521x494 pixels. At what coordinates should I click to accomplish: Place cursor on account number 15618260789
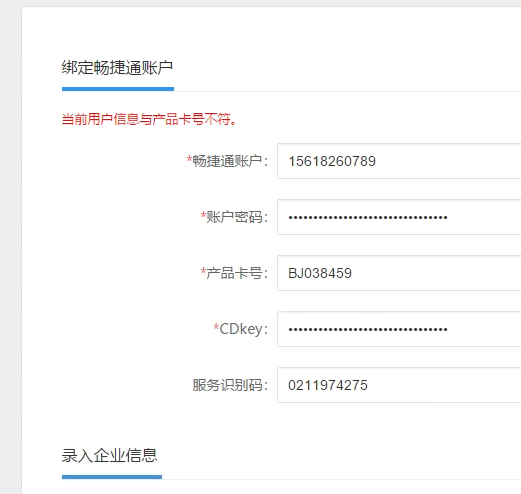click(332, 161)
